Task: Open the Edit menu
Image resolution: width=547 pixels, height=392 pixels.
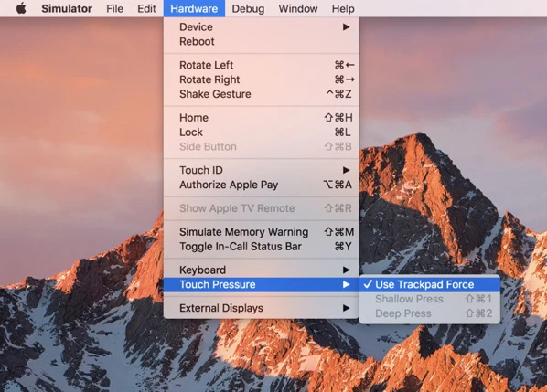Action: [x=146, y=8]
